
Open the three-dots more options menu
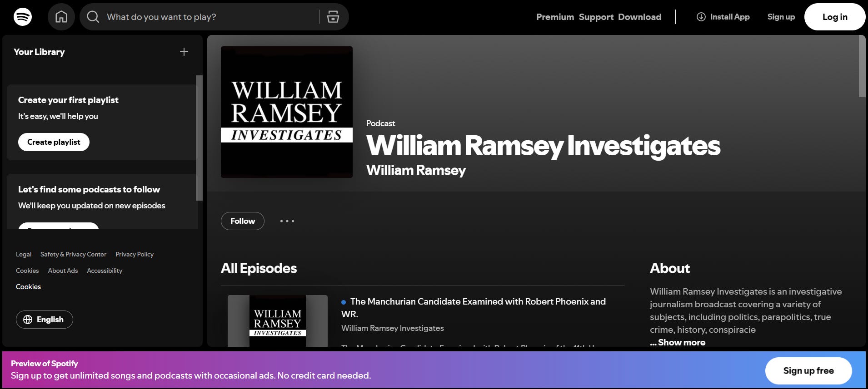[x=287, y=221]
